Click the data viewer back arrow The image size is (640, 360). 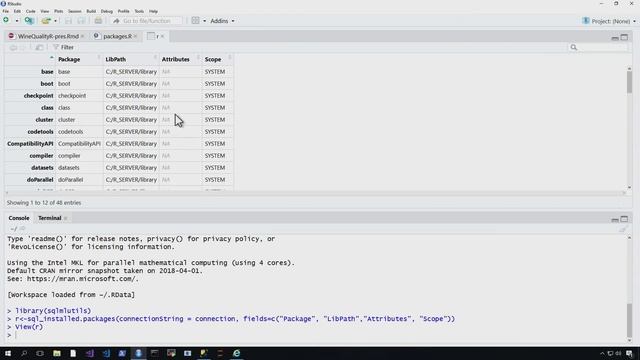[13, 47]
